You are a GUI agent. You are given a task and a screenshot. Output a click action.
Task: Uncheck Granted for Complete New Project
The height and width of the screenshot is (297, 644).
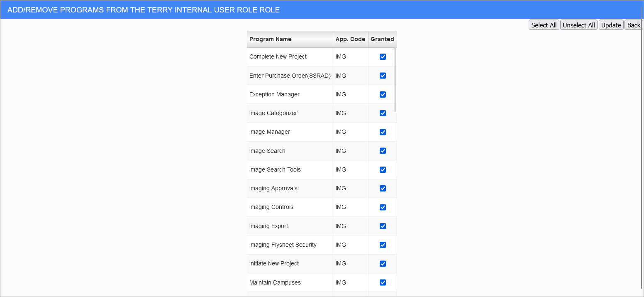click(x=383, y=57)
